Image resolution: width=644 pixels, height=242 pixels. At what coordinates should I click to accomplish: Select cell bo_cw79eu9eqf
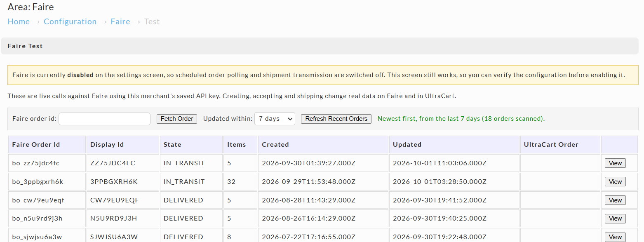[47, 200]
